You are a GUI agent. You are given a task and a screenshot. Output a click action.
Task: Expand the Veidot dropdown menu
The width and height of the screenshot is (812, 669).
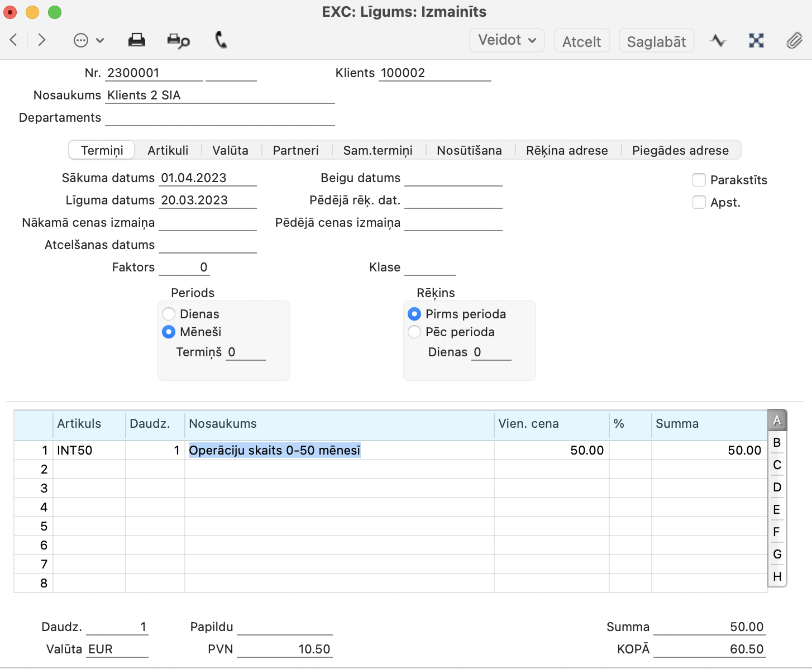[x=507, y=40]
